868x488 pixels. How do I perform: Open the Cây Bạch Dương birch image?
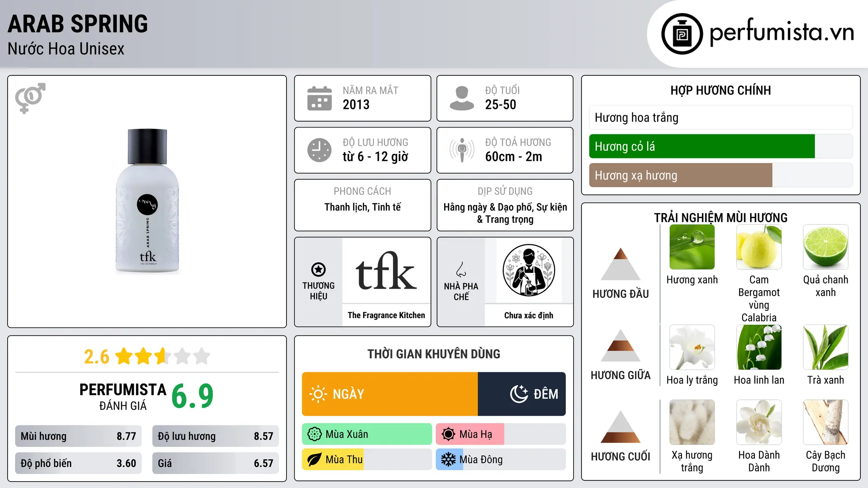coord(826,422)
